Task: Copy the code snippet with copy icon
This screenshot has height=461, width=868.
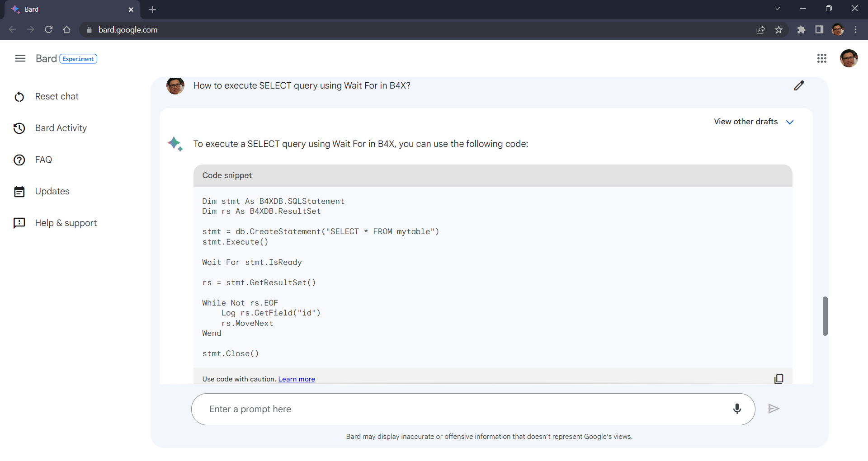Action: [x=778, y=379]
